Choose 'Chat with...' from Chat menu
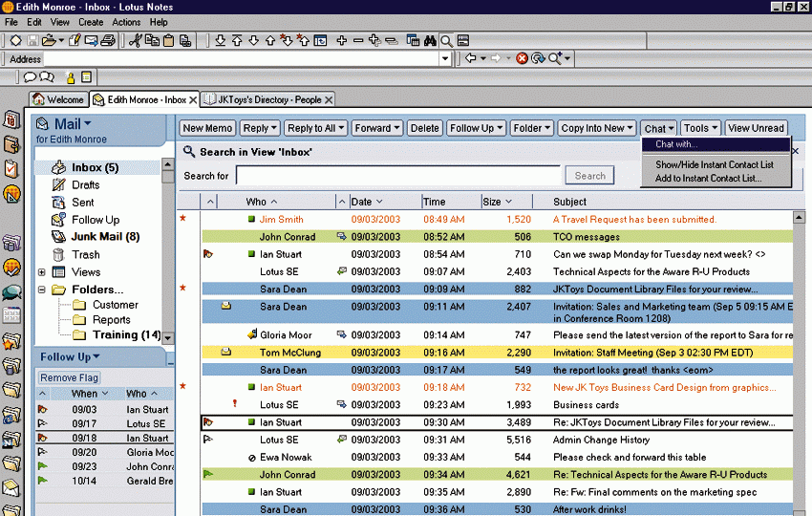Image resolution: width=812 pixels, height=516 pixels. 716,144
